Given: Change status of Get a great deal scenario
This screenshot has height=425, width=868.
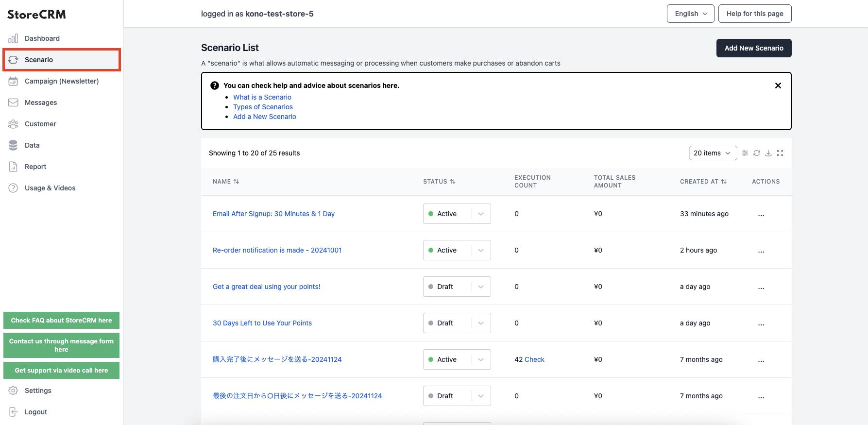Looking at the screenshot, I should 457,287.
